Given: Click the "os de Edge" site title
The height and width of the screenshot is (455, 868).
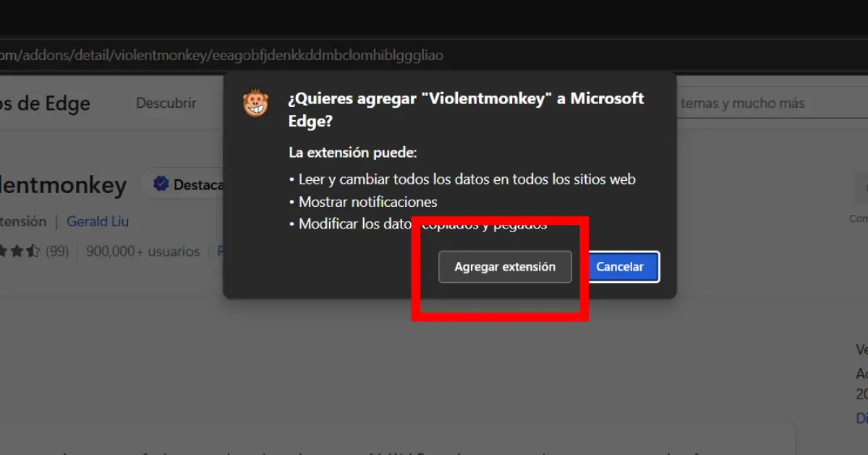Looking at the screenshot, I should (45, 103).
